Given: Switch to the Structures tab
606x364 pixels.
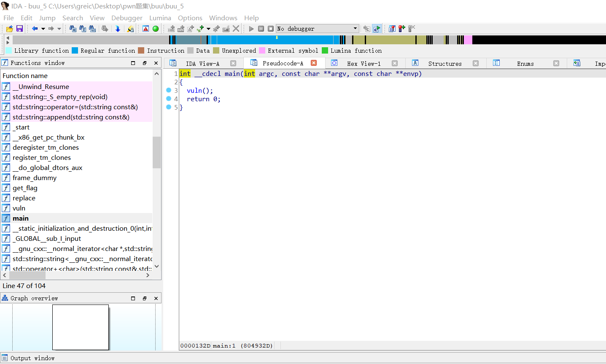Looking at the screenshot, I should tap(445, 64).
